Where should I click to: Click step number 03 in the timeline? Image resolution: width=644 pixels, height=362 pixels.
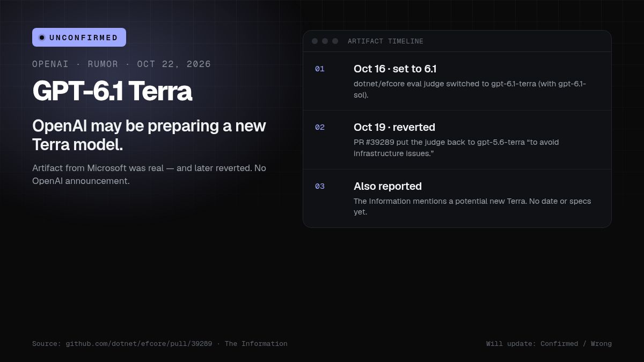tap(320, 187)
